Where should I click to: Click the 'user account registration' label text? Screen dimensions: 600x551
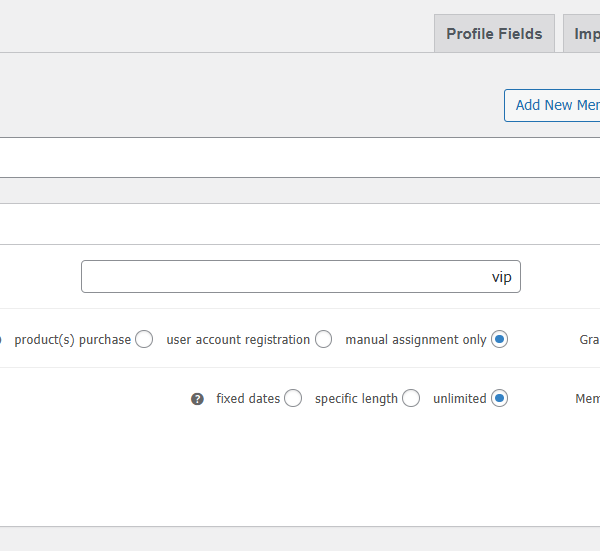pyautogui.click(x=238, y=340)
